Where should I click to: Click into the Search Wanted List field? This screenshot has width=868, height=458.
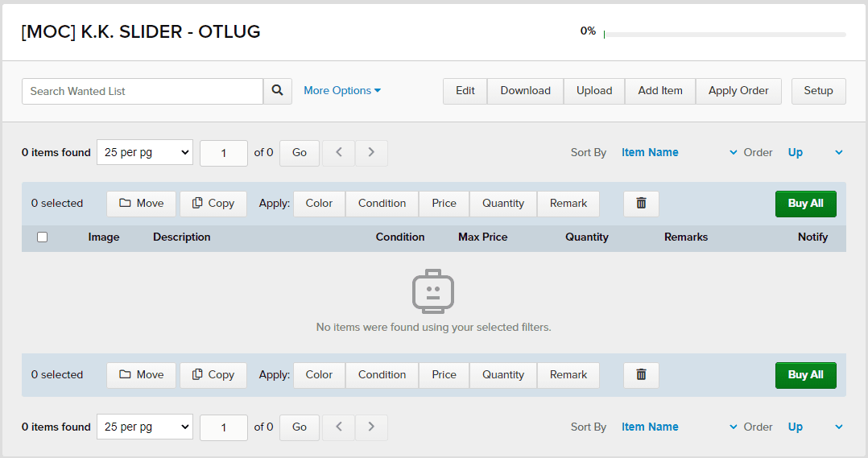click(143, 91)
